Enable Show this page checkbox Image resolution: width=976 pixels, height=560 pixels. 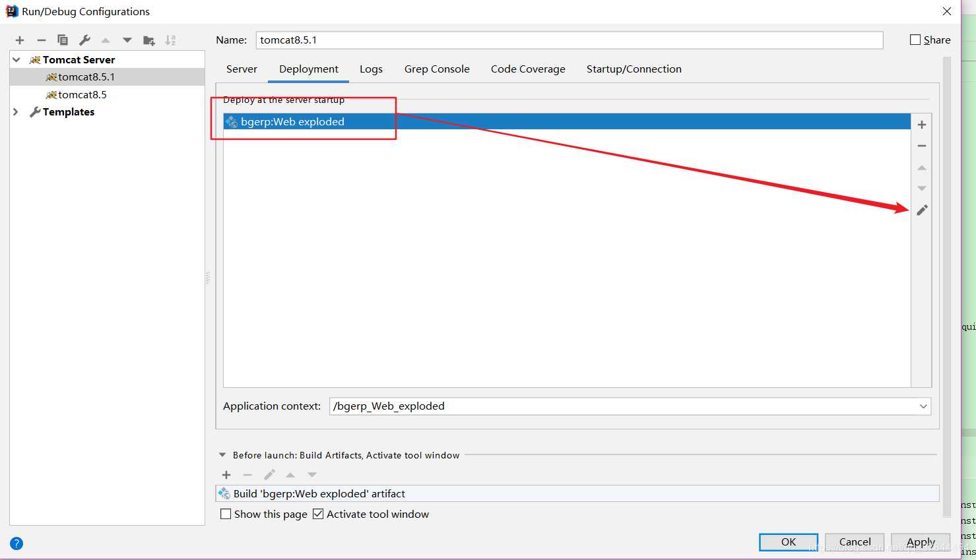coord(226,514)
